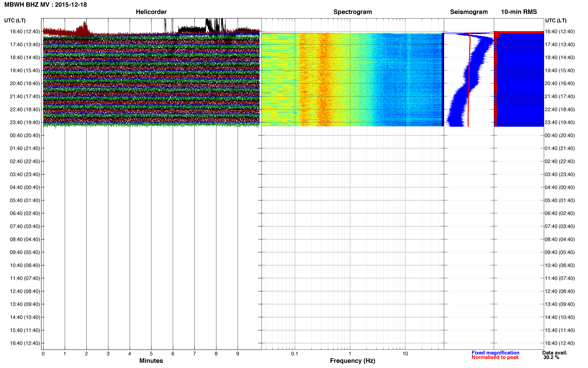Click the "0.1" frequency tick label
The image size is (588, 368).
click(295, 354)
